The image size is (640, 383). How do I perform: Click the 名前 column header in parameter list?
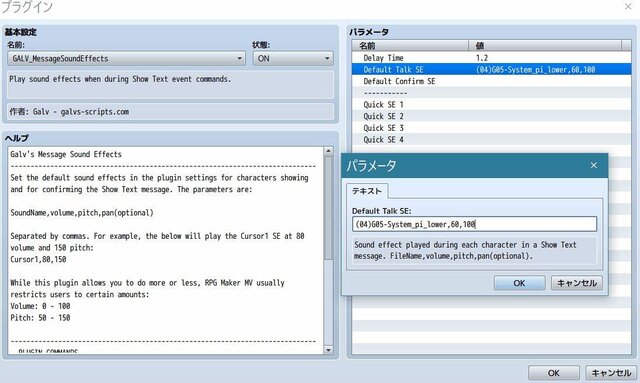pyautogui.click(x=410, y=46)
